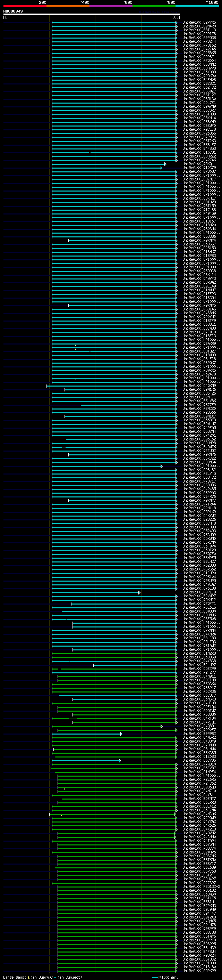Image resolution: width=222 pixels, height=980 pixels.
Task: Click the red 20% identity legend segment
Action: [25, 7]
